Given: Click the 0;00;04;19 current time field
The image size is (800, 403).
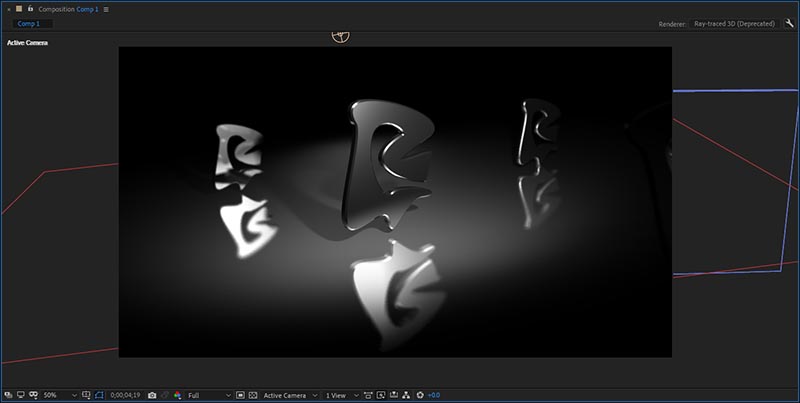Looking at the screenshot, I should (125, 395).
